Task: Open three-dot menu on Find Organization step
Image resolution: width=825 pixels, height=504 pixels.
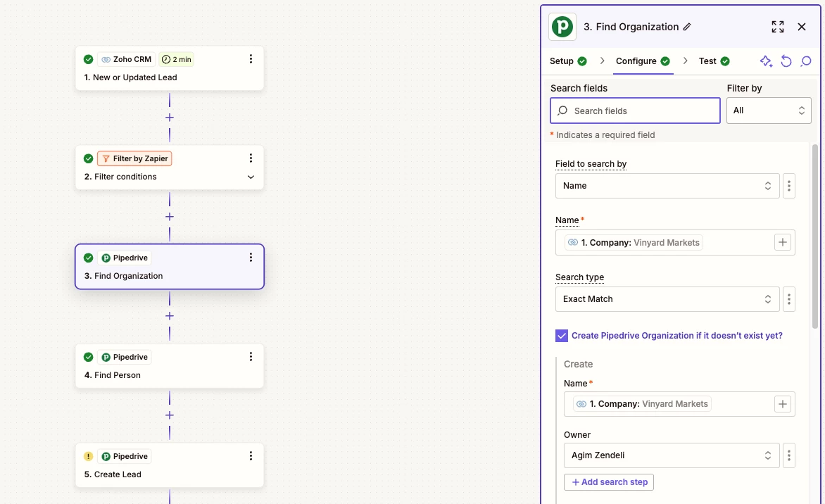Action: pyautogui.click(x=251, y=257)
